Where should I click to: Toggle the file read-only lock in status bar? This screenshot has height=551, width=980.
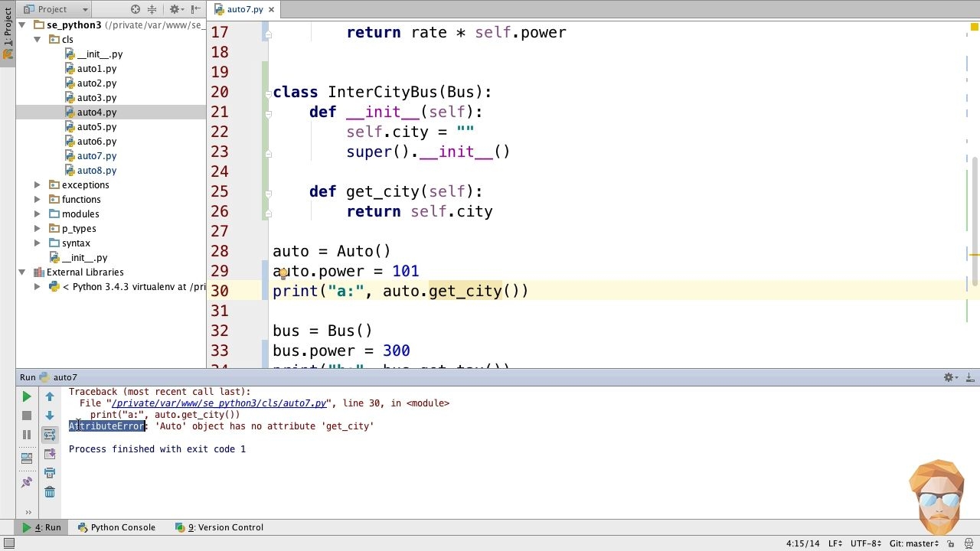click(949, 543)
